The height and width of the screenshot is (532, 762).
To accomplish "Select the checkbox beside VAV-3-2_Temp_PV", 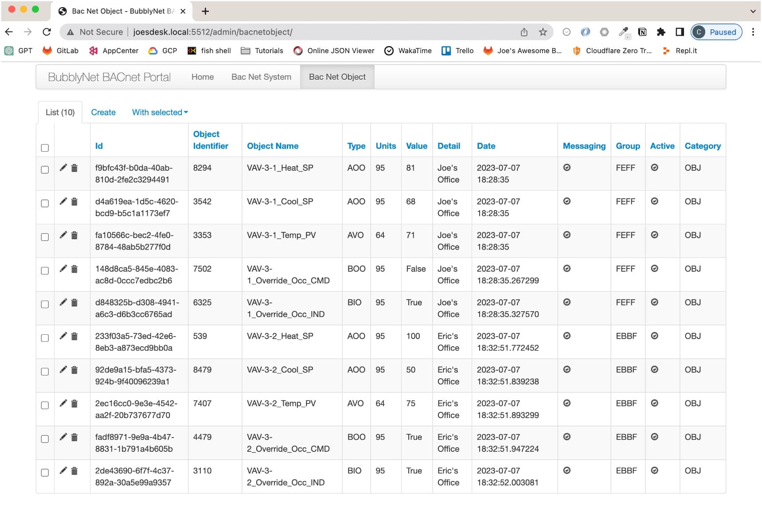I will 45,405.
